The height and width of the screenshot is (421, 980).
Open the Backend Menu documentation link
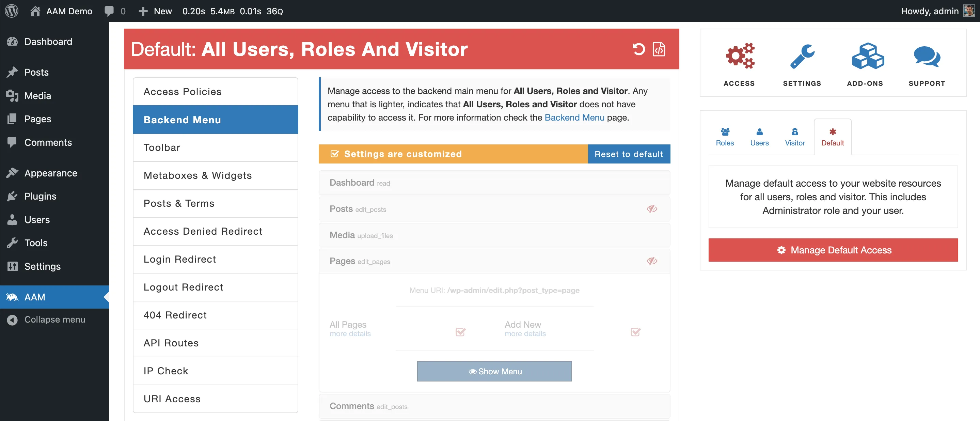point(574,117)
